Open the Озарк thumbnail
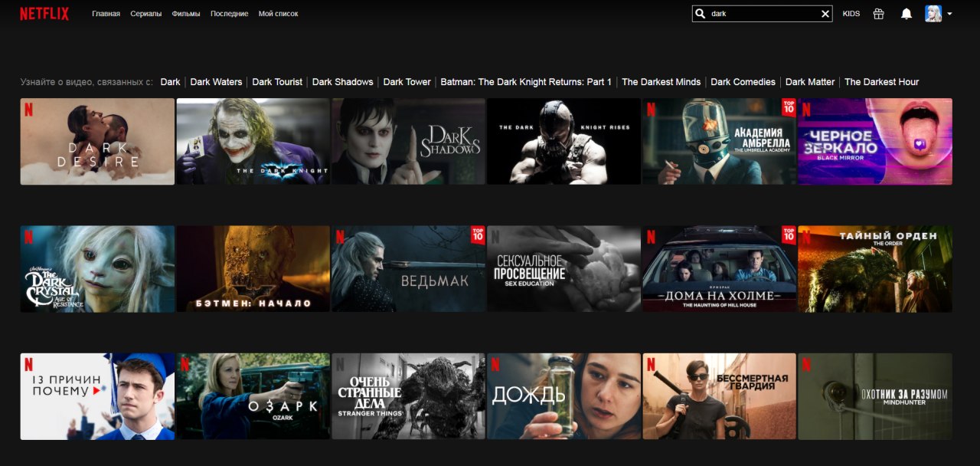This screenshot has height=466, width=980. [253, 396]
